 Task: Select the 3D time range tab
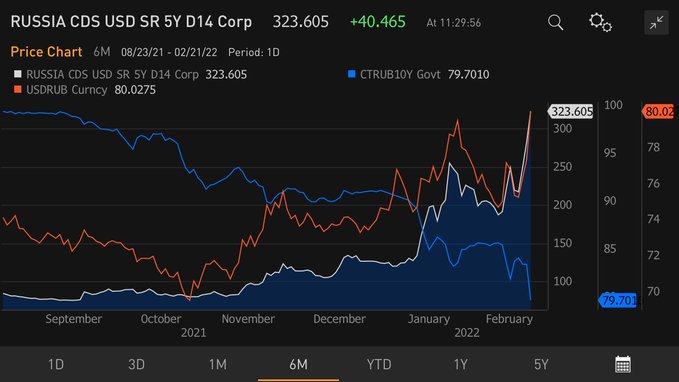[x=136, y=364]
